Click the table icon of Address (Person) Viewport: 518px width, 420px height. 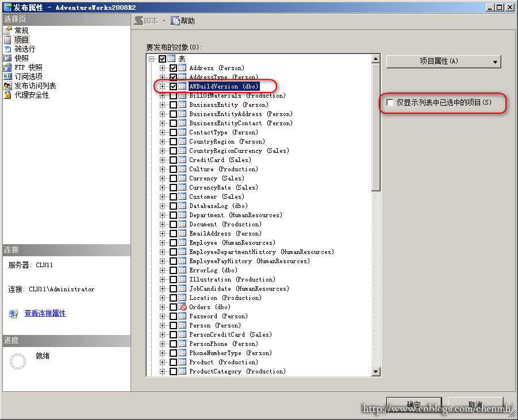(182, 68)
